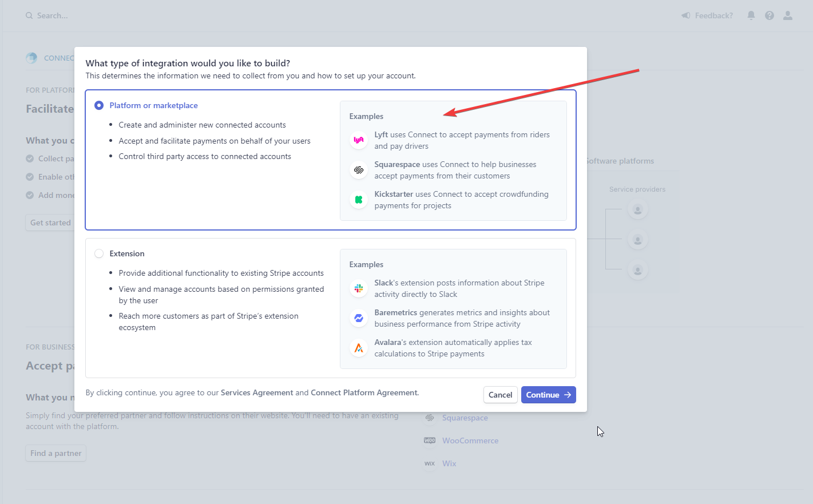Click "Reach more customers" bullet text

tap(208, 322)
